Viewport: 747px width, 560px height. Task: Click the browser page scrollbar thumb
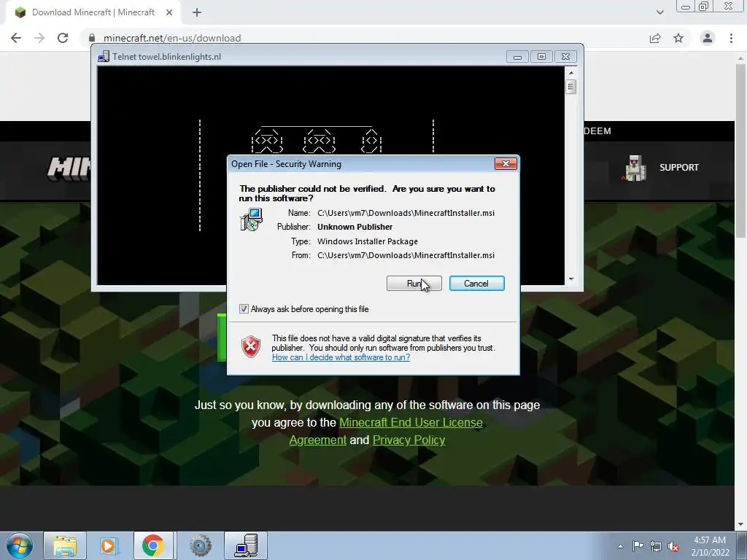740,150
